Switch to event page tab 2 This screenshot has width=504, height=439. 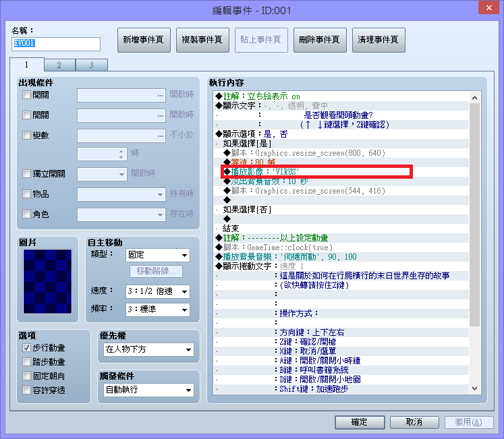(x=59, y=65)
